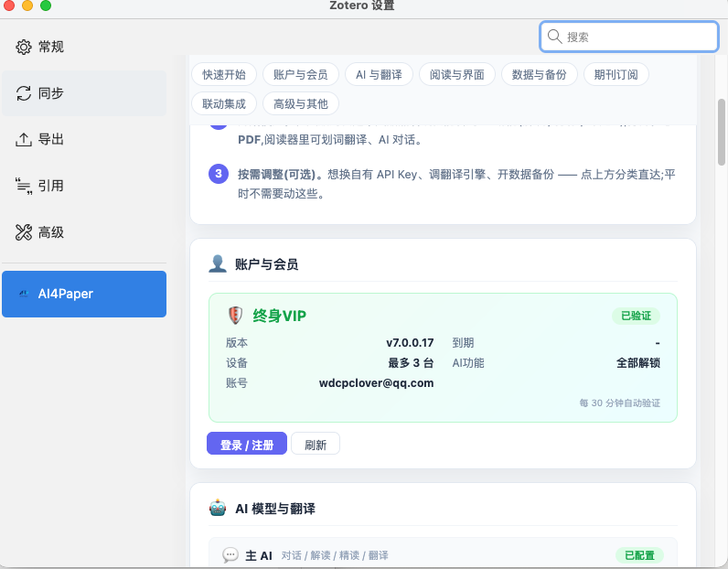Click the person icon beside 账户与会员 heading
Screen dimensions: 728x569
(x=218, y=263)
